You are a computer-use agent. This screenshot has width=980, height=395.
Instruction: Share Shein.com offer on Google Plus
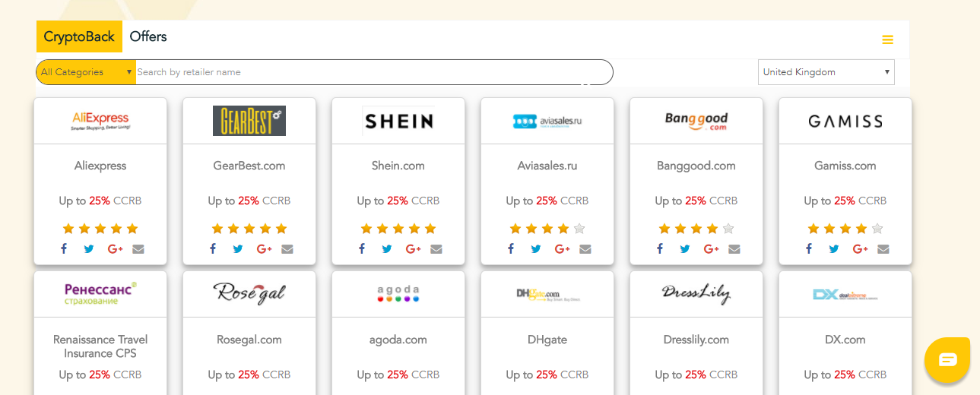coord(413,248)
